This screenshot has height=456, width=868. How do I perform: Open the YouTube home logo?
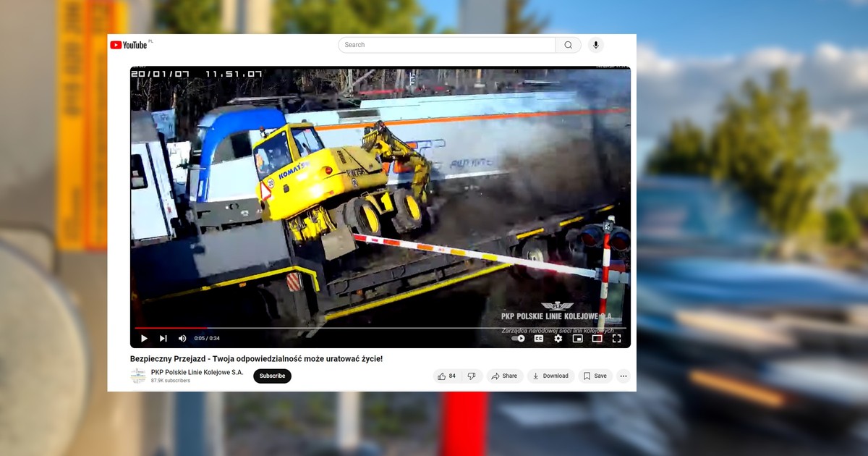(129, 45)
